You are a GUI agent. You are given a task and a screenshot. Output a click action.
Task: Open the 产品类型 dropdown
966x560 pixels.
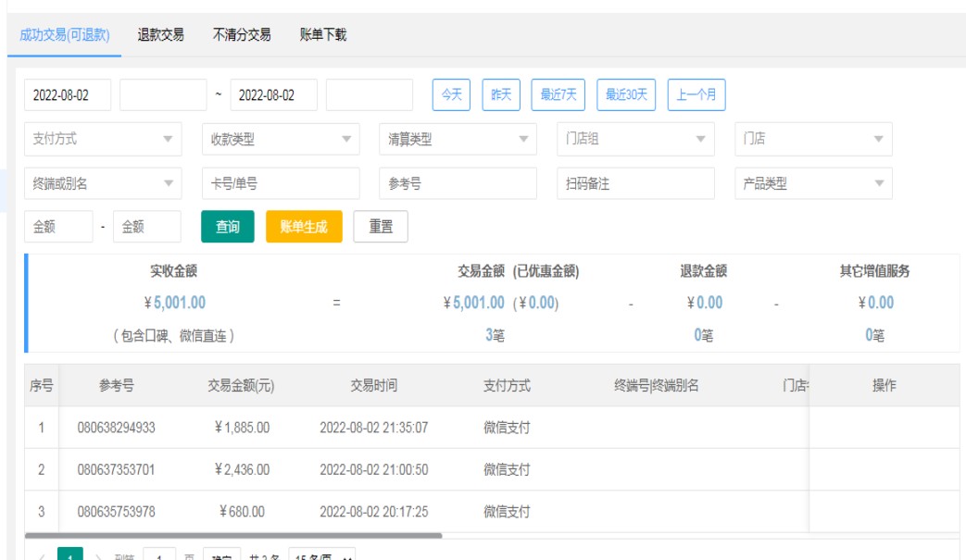[813, 183]
